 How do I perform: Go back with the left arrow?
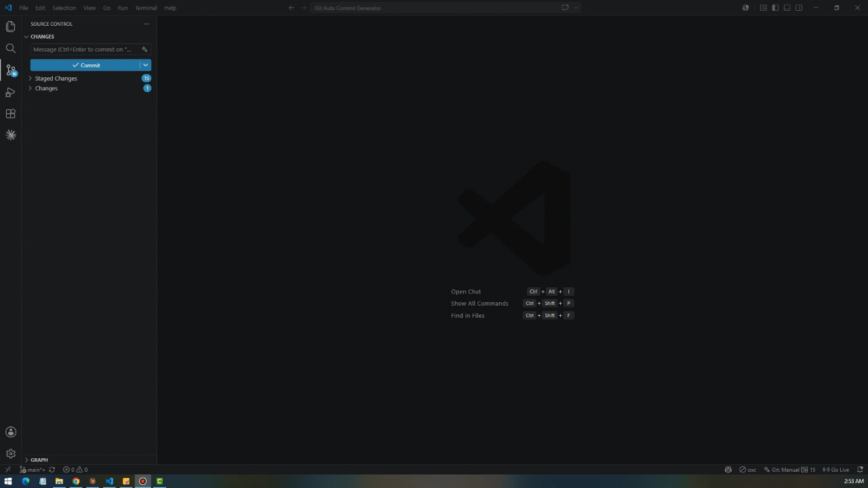click(x=291, y=8)
